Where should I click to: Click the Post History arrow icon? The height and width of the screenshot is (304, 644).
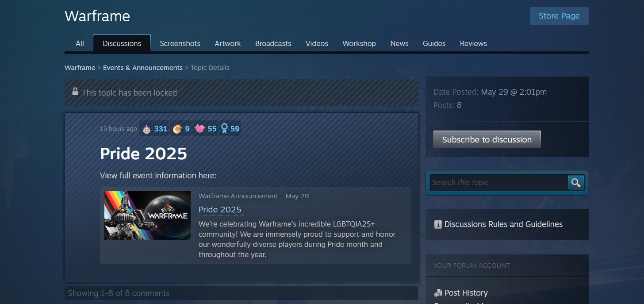[x=438, y=293]
